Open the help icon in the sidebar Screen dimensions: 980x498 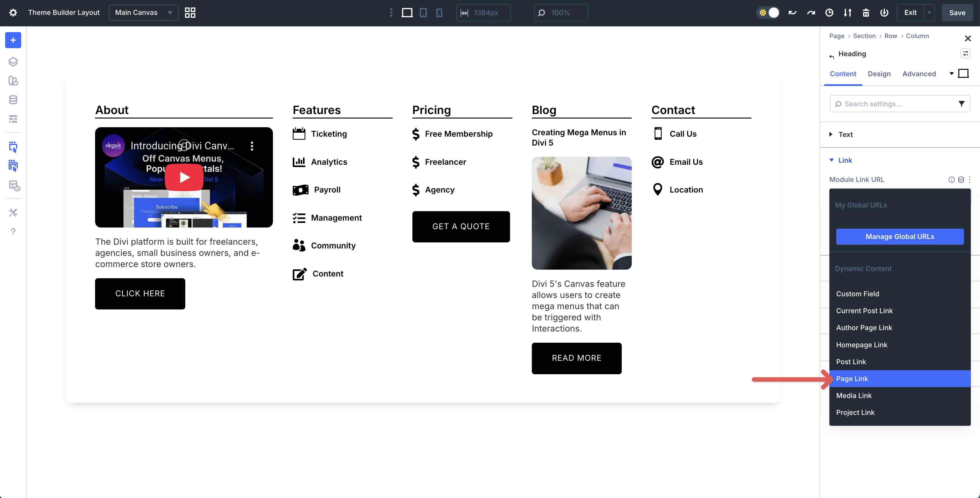13,231
